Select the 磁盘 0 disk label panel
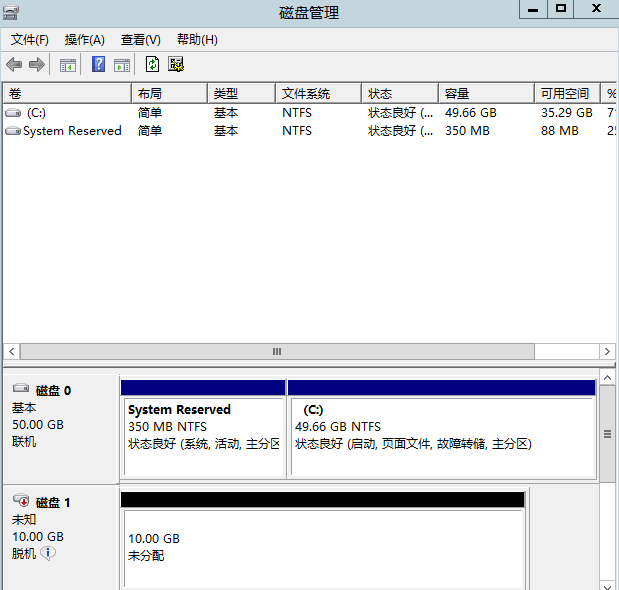Screen dimensions: 619x590 pos(60,429)
